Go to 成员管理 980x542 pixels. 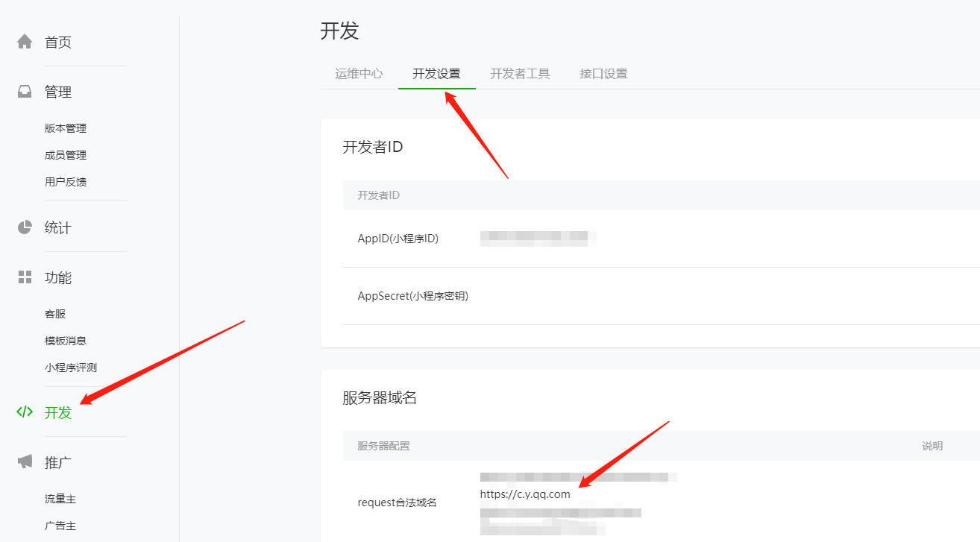point(66,155)
